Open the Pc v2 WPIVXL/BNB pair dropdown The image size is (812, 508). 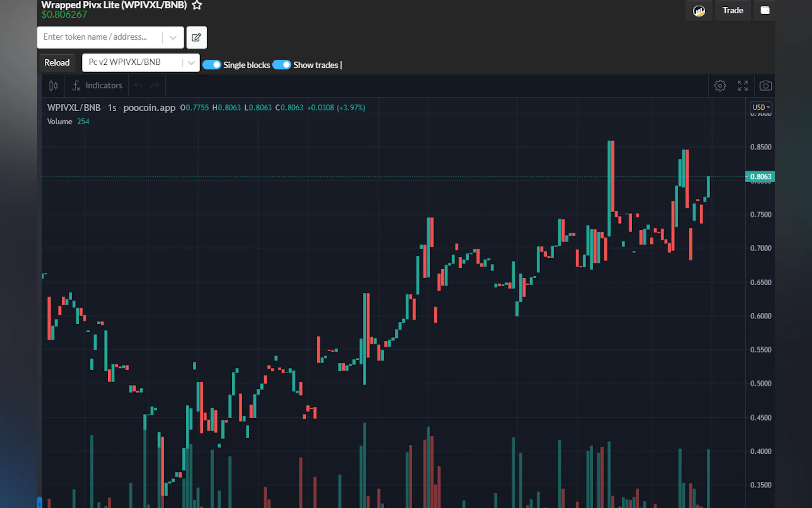tap(191, 62)
